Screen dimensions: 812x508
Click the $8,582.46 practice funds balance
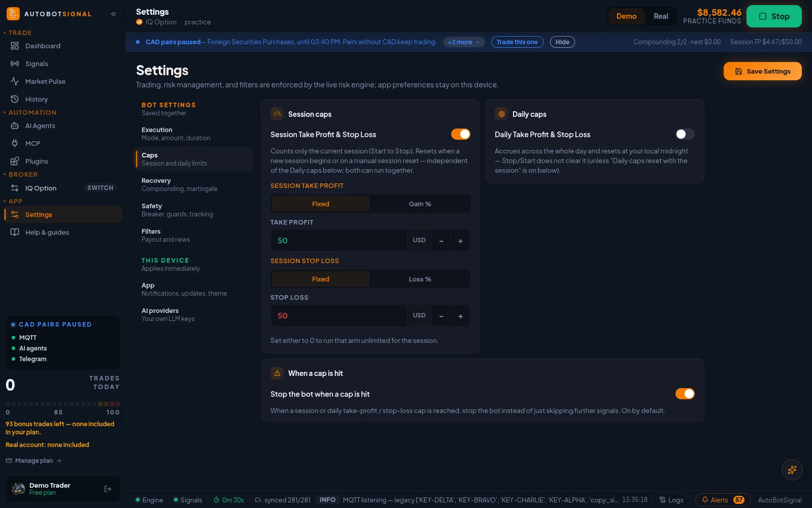click(719, 12)
